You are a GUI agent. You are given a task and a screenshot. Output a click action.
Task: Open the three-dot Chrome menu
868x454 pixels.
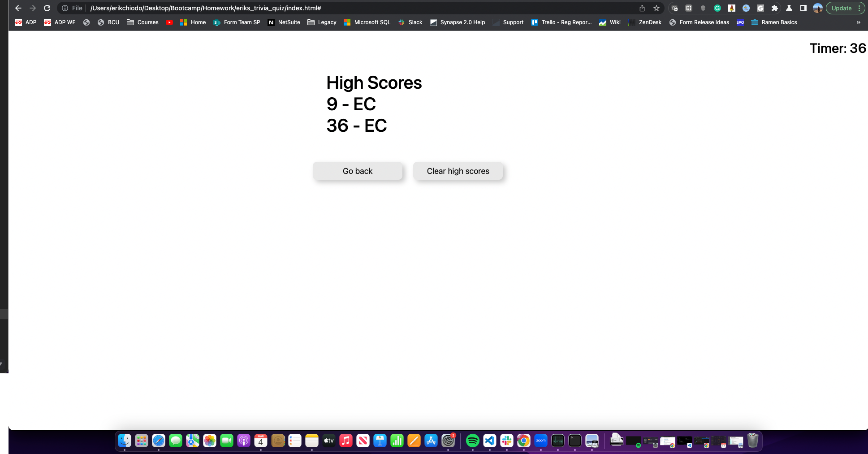click(x=859, y=8)
